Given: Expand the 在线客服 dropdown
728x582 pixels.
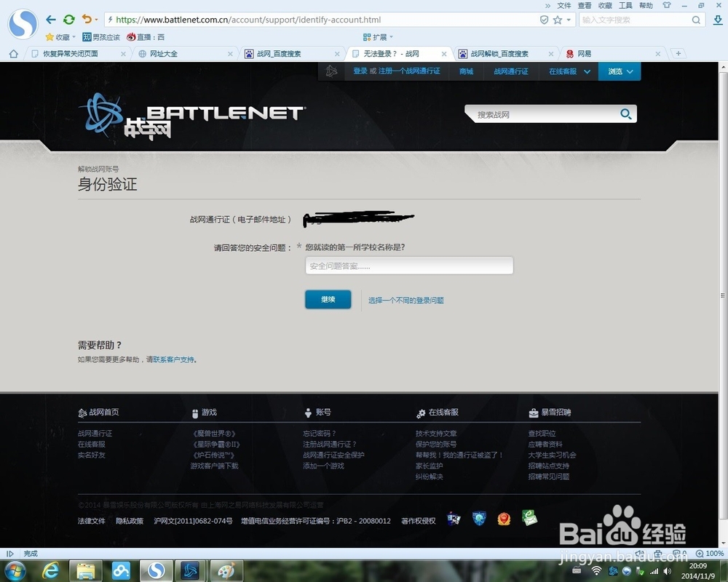Looking at the screenshot, I should [587, 71].
